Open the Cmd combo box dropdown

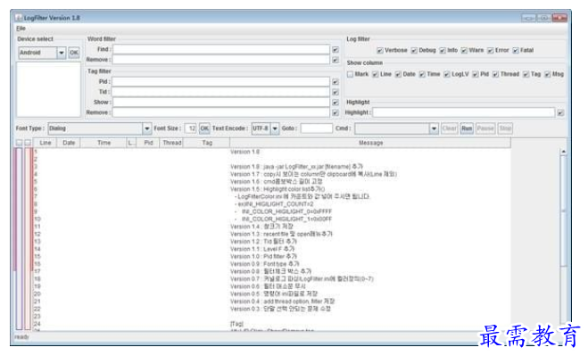[x=434, y=128]
